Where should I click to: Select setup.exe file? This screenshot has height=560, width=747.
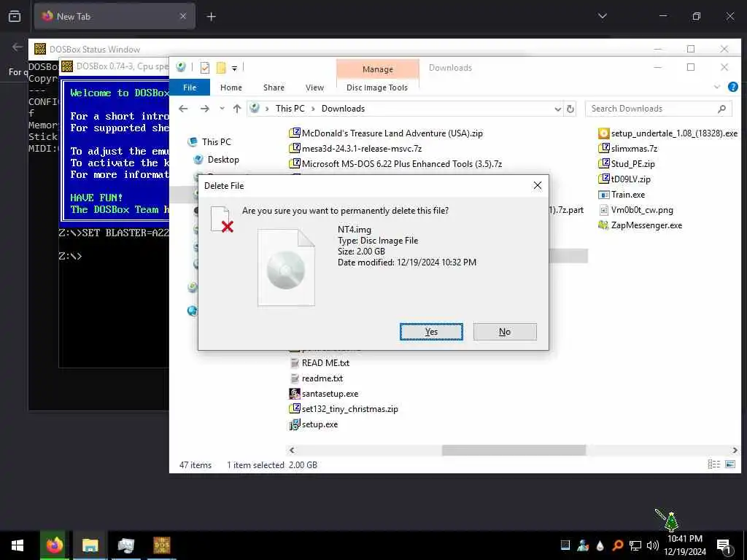314,424
